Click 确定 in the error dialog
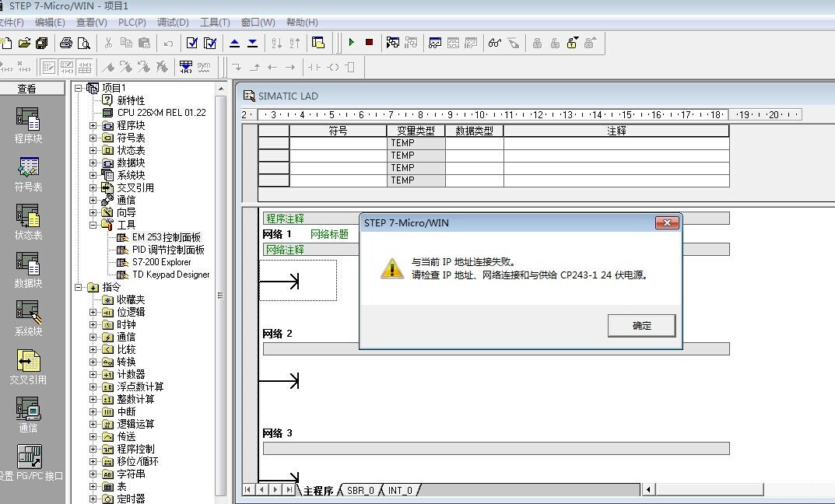Image resolution: width=835 pixels, height=504 pixels. 642,326
